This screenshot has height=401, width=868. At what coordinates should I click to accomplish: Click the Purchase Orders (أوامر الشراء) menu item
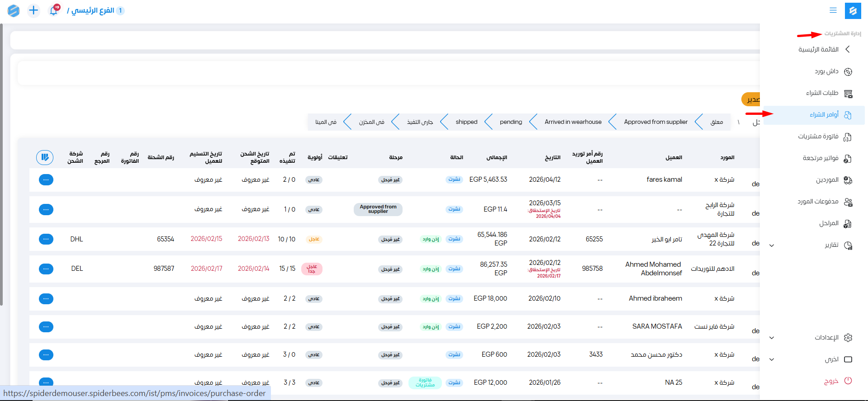(x=824, y=115)
